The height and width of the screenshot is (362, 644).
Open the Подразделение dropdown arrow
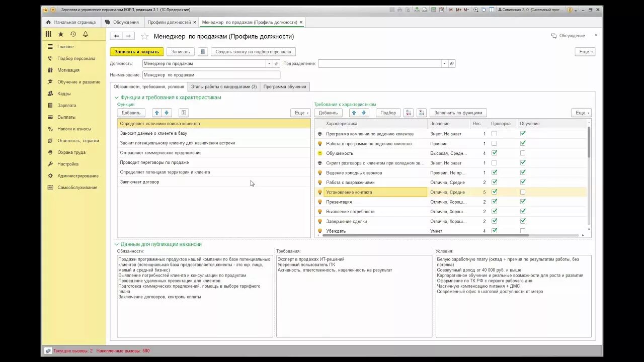(444, 64)
